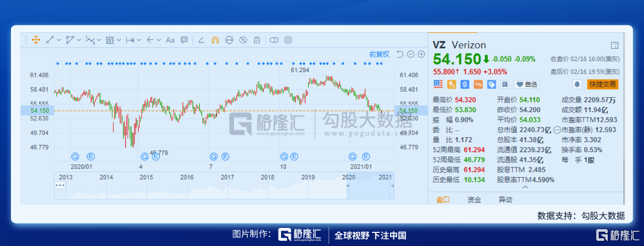Add a comment bubble annotation
This screenshot has height=246, width=644.
(184, 40)
